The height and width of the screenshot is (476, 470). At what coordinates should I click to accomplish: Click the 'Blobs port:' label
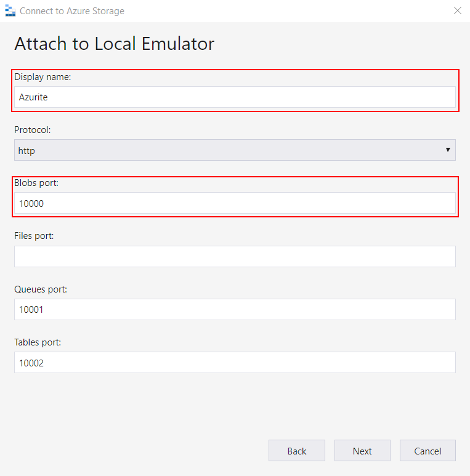tap(36, 183)
